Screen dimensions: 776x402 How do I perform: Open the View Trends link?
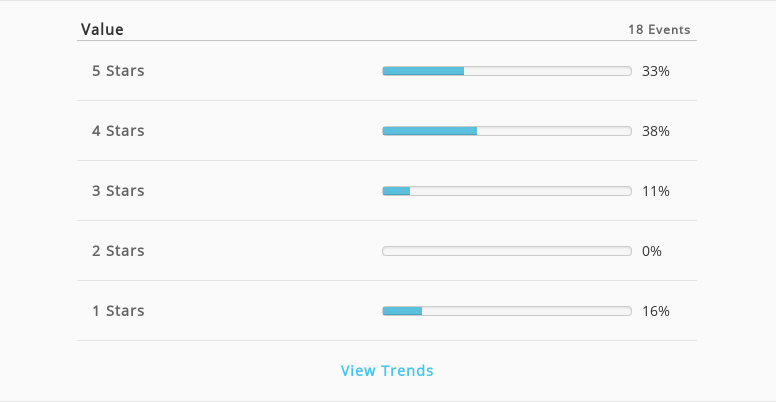coord(387,370)
